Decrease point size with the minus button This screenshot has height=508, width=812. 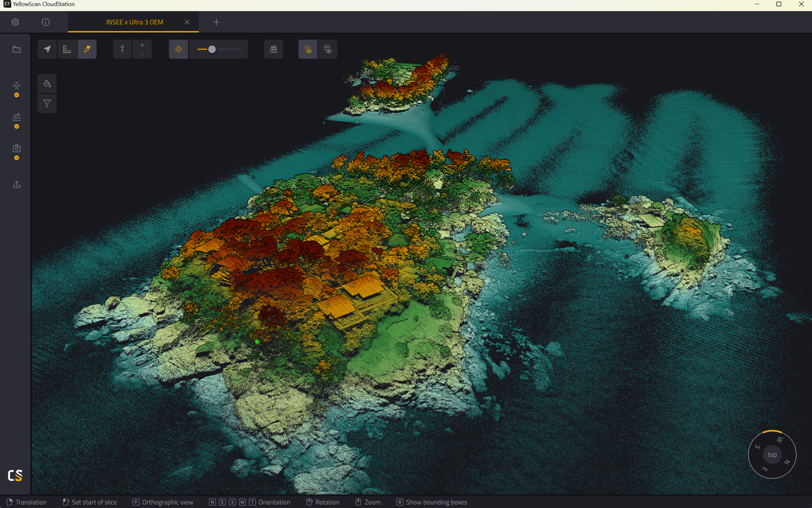[x=142, y=54]
